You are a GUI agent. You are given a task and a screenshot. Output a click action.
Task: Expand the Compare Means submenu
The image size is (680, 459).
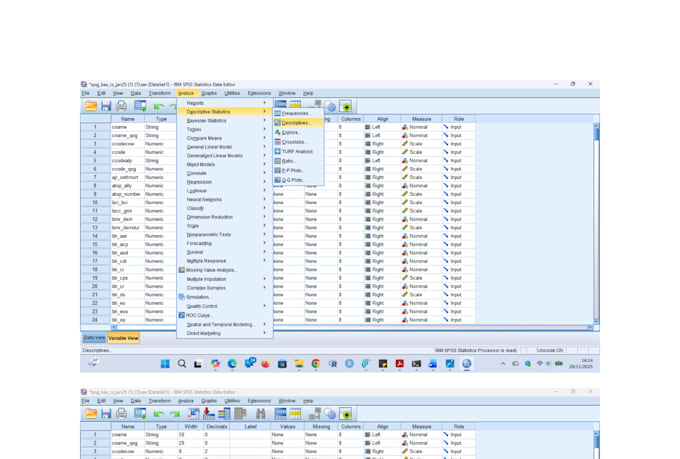click(225, 138)
